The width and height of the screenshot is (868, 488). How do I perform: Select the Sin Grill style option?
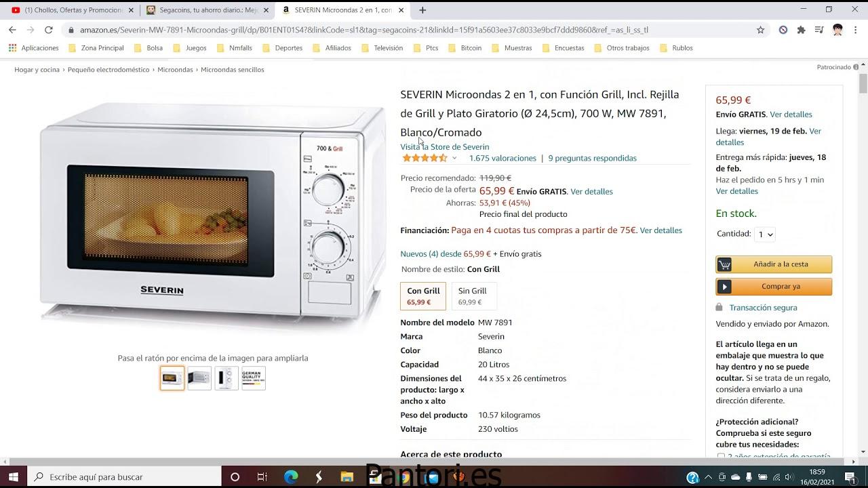click(x=473, y=296)
